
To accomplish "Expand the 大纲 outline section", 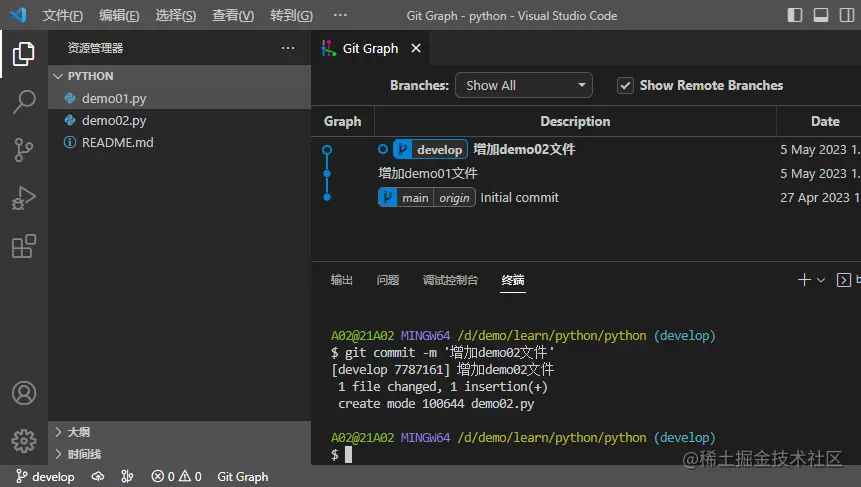I will tap(180, 432).
